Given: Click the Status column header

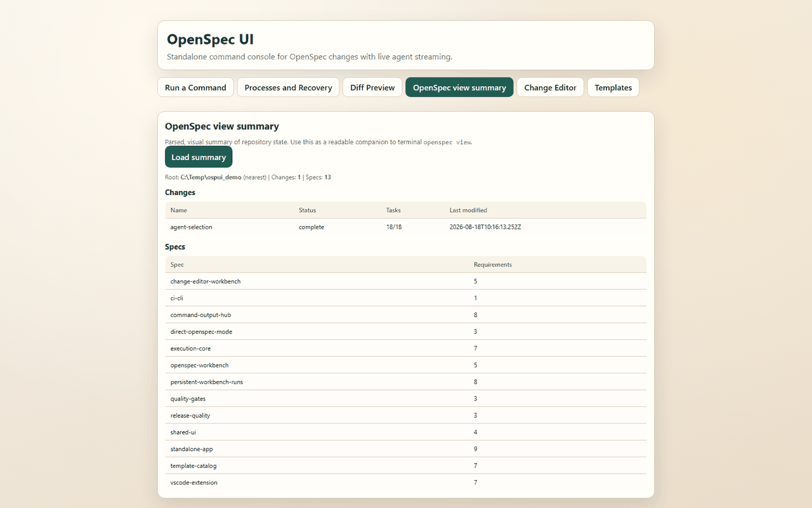Looking at the screenshot, I should pyautogui.click(x=307, y=210).
